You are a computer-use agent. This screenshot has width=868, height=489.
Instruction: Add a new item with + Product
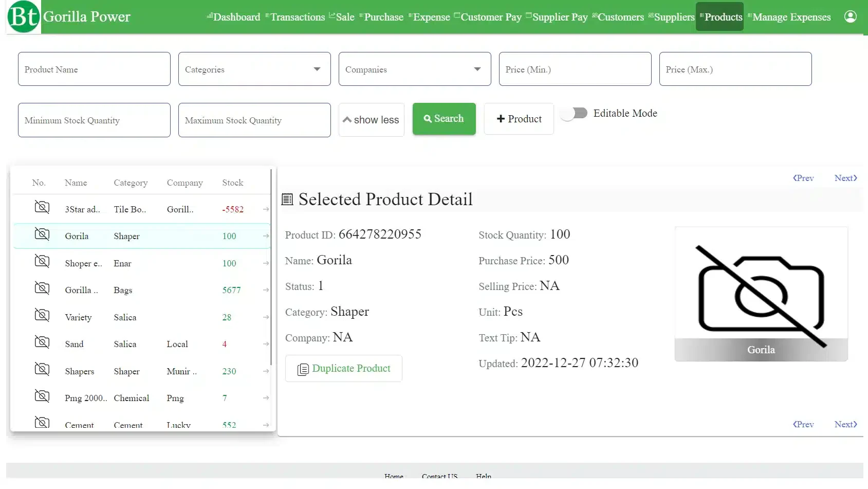click(x=519, y=119)
